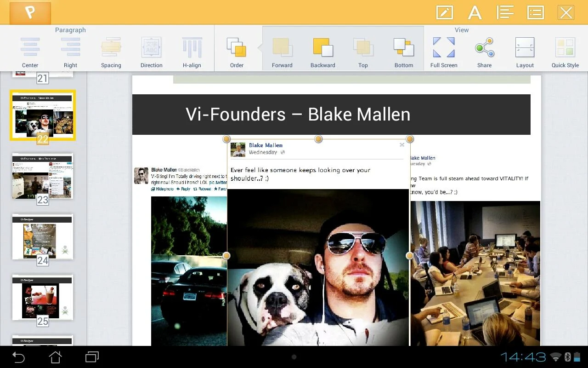Click the small x on the selected post
This screenshot has height=368, width=588.
coord(402,145)
